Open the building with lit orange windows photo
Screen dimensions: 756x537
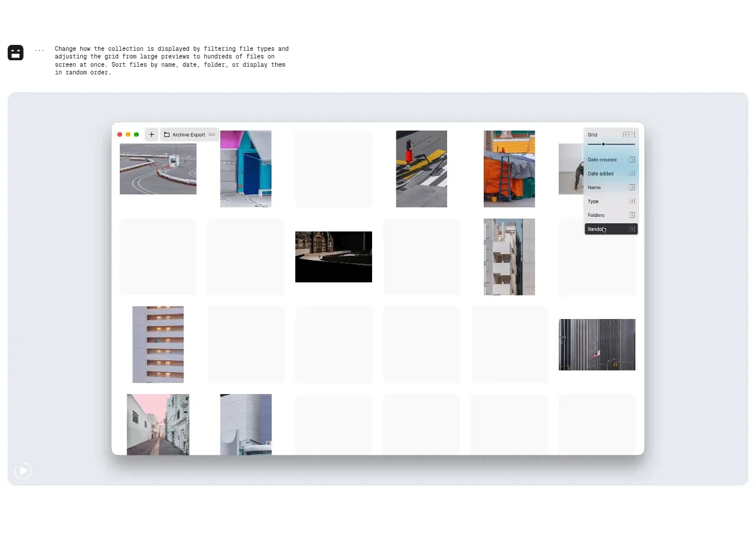point(158,344)
